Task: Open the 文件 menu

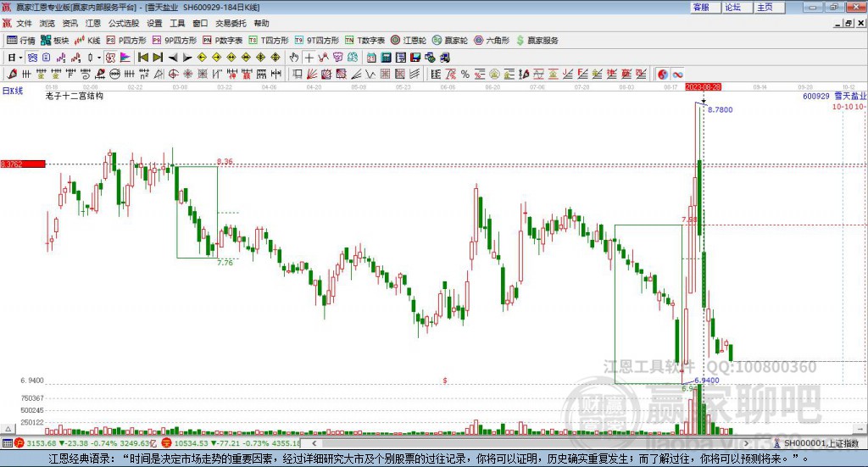Action: coord(24,23)
